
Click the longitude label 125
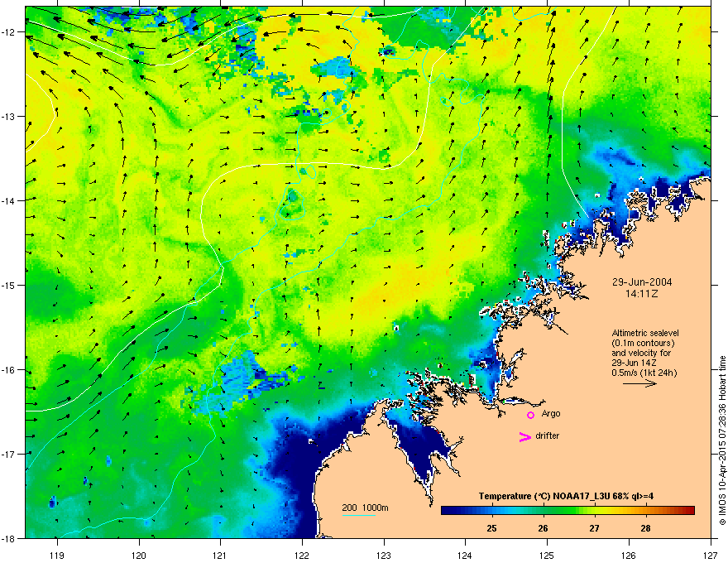point(547,555)
